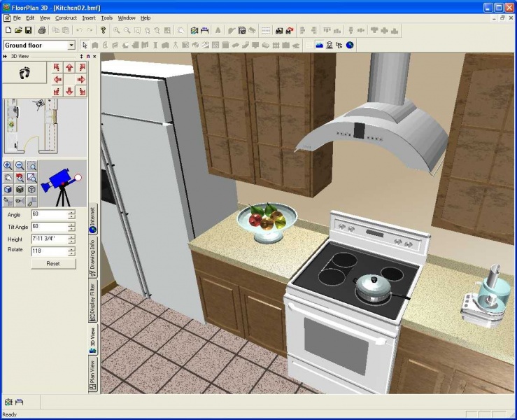Screen dimensions: 517x420
Task: Open the Help menu
Action: (146, 17)
